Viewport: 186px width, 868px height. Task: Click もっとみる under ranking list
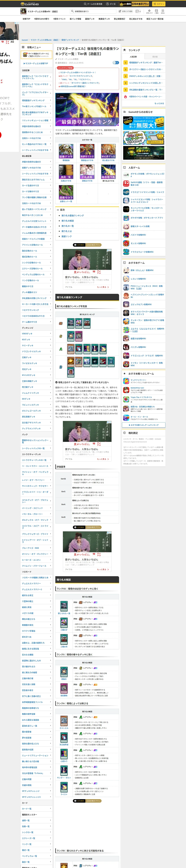coord(159,103)
